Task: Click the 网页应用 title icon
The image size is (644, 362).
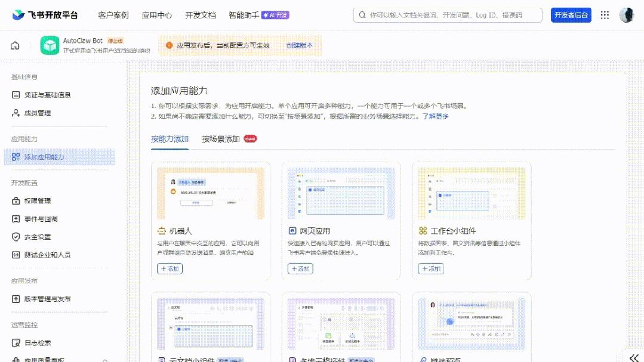Action: point(292,231)
